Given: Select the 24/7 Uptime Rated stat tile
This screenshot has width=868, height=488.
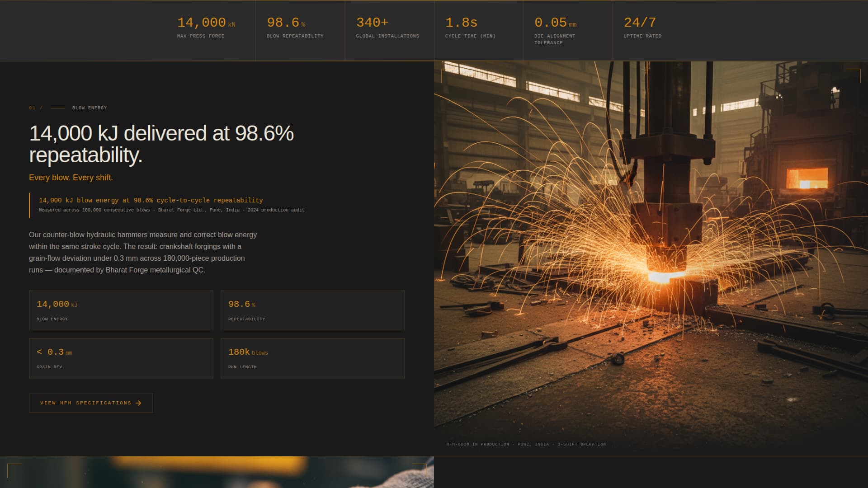Looking at the screenshot, I should 656,30.
